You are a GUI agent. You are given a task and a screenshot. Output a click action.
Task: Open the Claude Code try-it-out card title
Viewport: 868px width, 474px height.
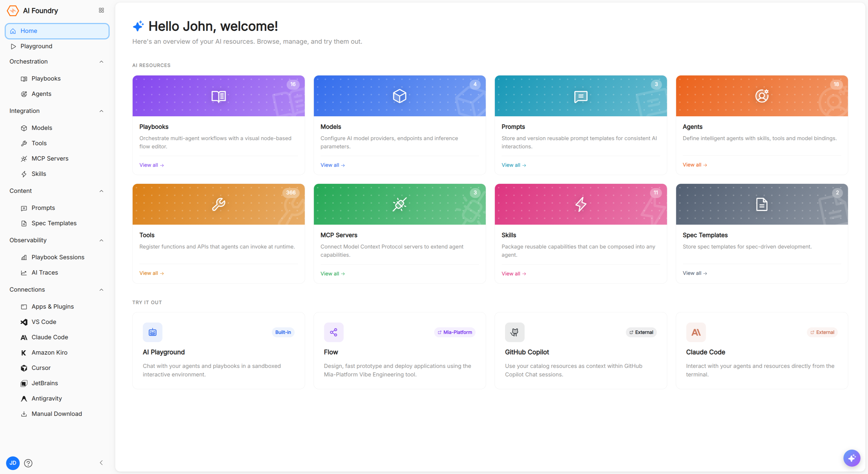[x=705, y=352]
